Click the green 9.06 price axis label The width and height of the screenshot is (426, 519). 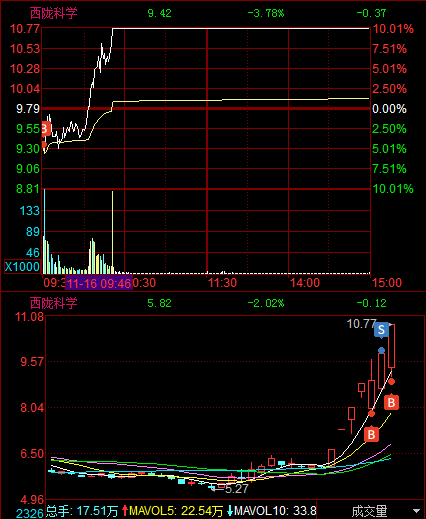tap(28, 169)
